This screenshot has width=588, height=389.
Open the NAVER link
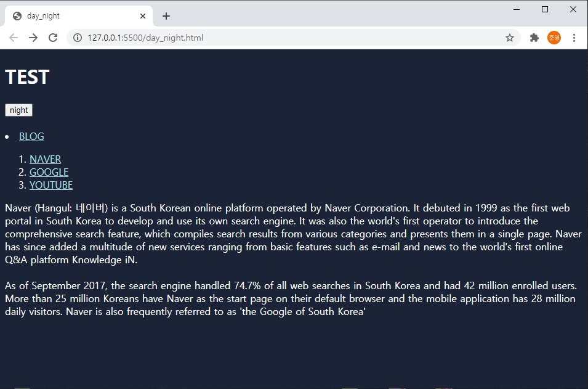click(46, 159)
